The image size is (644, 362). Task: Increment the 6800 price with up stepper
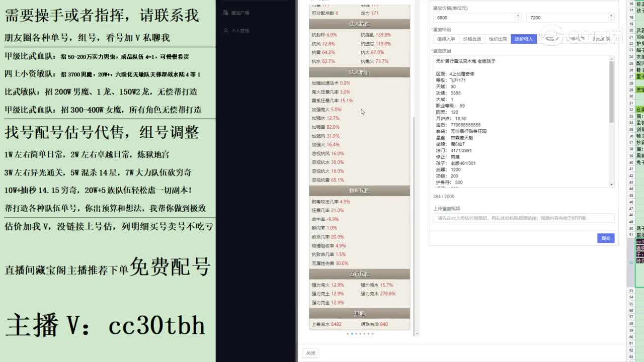coord(518,15)
